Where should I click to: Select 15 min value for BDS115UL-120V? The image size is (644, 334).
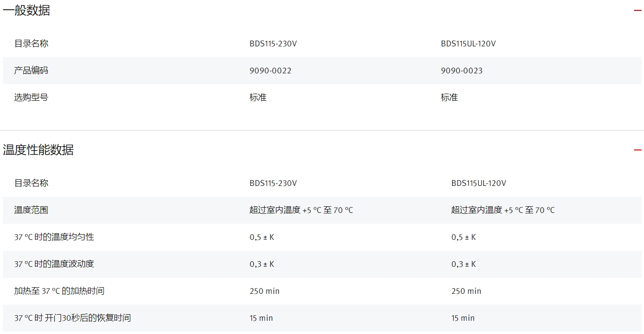(x=463, y=318)
